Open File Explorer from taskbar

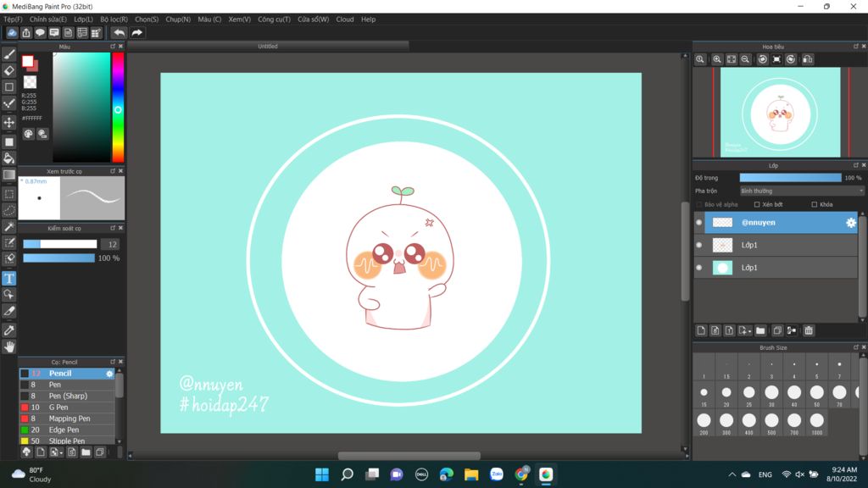[x=471, y=474]
